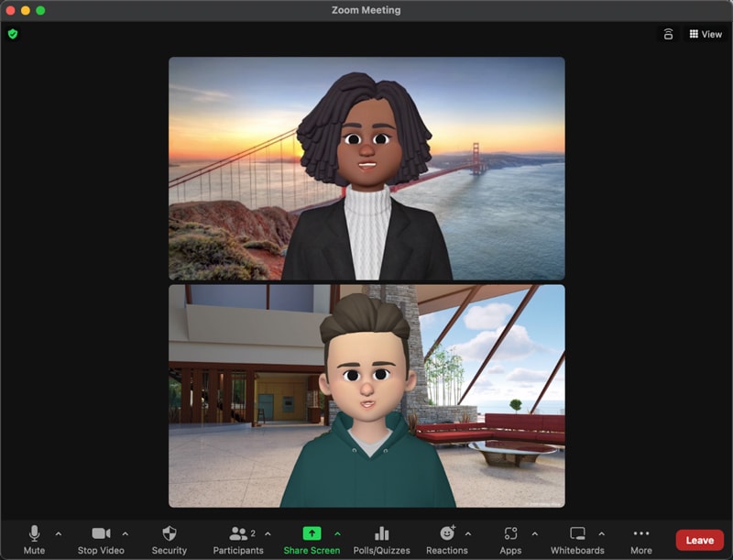Screen dimensions: 733x560
Task: Click the More ellipsis icon
Action: click(x=641, y=533)
